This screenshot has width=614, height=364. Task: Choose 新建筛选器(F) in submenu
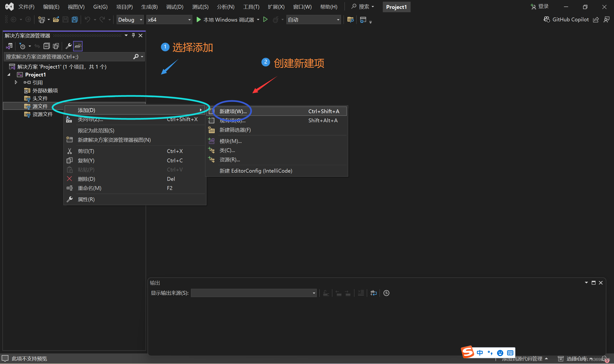[x=277, y=130]
